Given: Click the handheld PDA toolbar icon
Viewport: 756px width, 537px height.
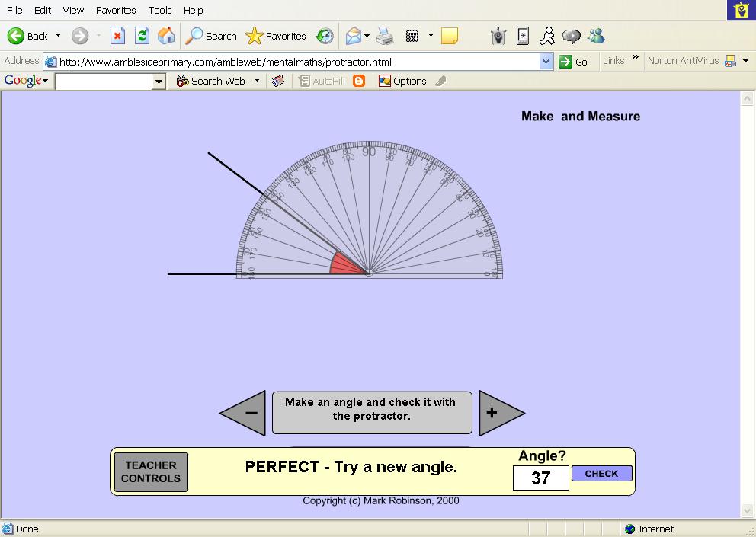Looking at the screenshot, I should pos(523,36).
